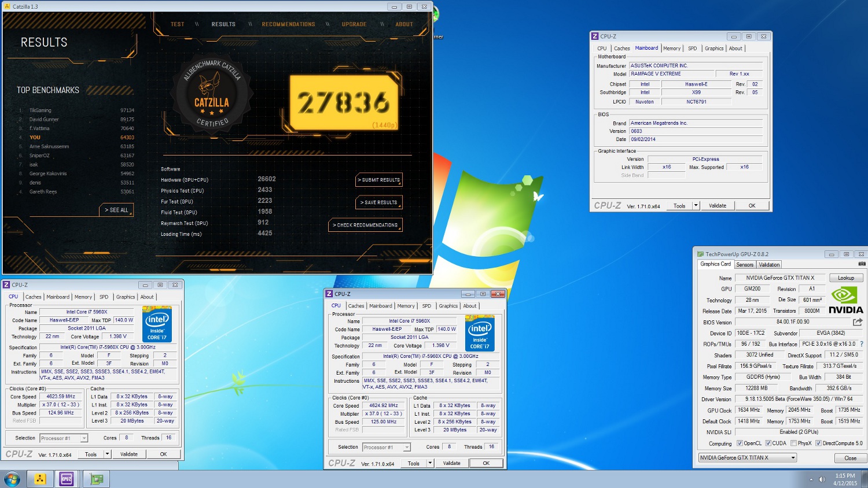The image size is (868, 488).
Task: Select the YOU row with score 64303
Action: pyautogui.click(x=76, y=138)
